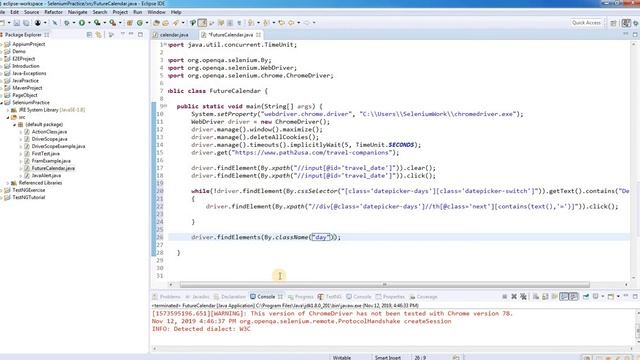Open the Window menu
640x360 pixels.
(156, 12)
